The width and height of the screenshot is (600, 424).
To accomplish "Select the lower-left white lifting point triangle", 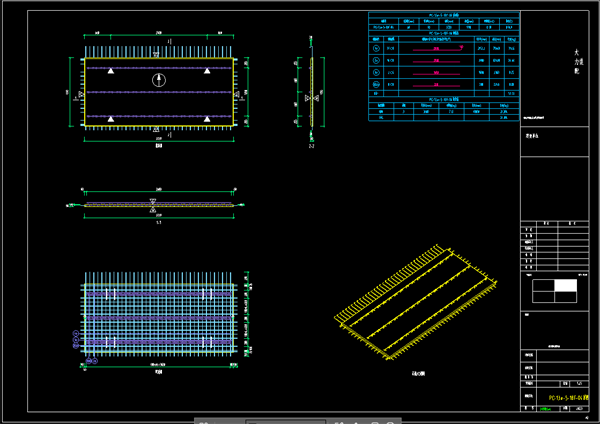I will coord(111,119).
